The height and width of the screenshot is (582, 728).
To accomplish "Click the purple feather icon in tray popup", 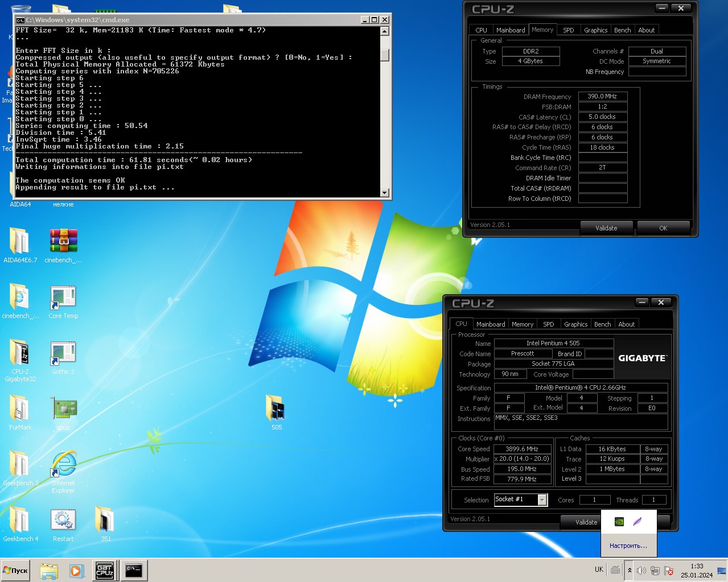I will coord(637,521).
